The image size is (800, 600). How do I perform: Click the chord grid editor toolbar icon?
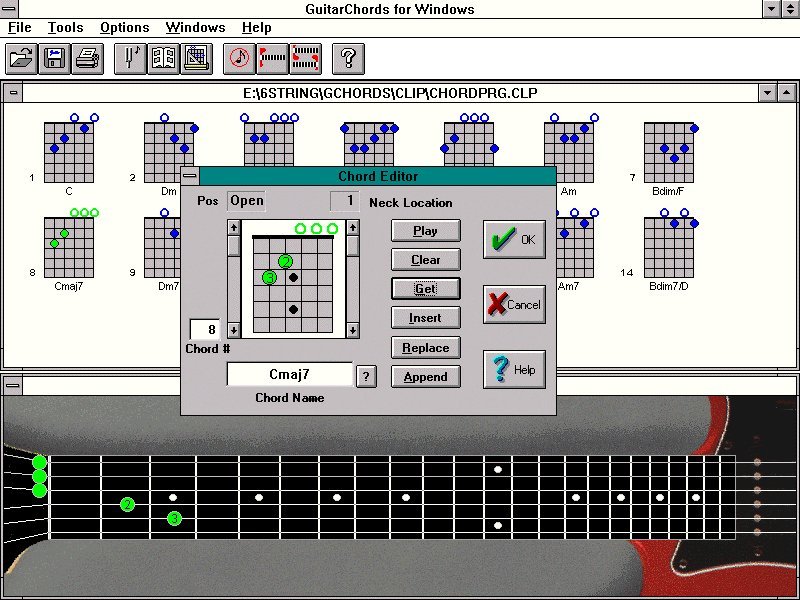(x=196, y=59)
